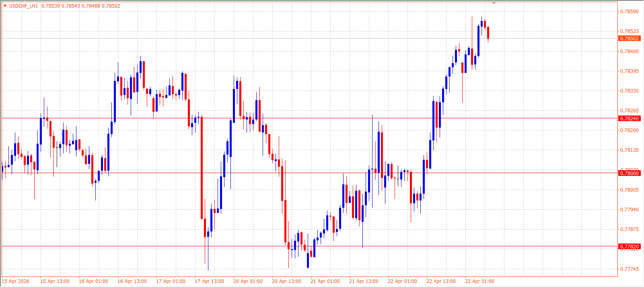Click the 0.78200 price scale value
This screenshot has height=287, width=644.
629,130
